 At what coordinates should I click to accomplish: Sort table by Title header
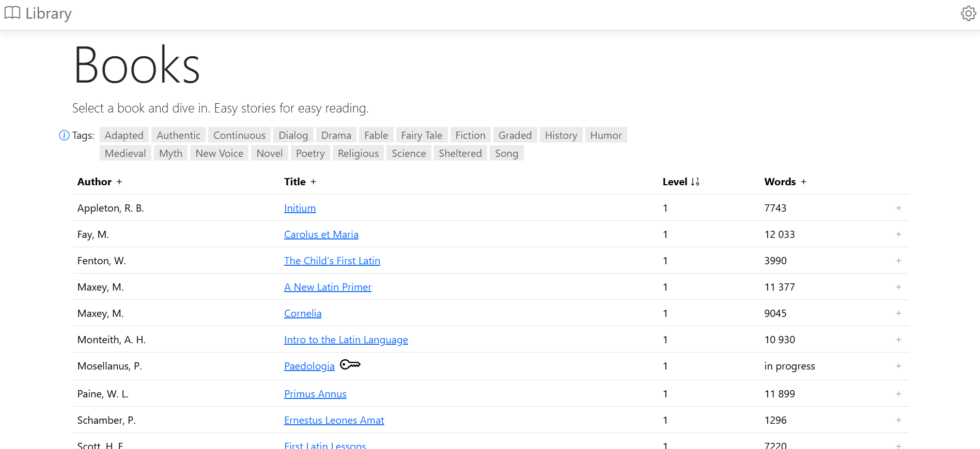(295, 182)
